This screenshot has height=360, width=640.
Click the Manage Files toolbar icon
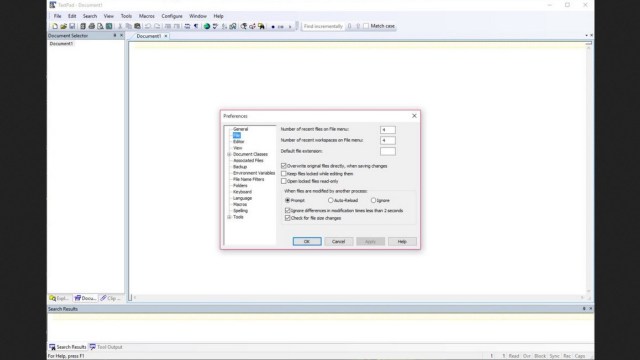point(83,26)
